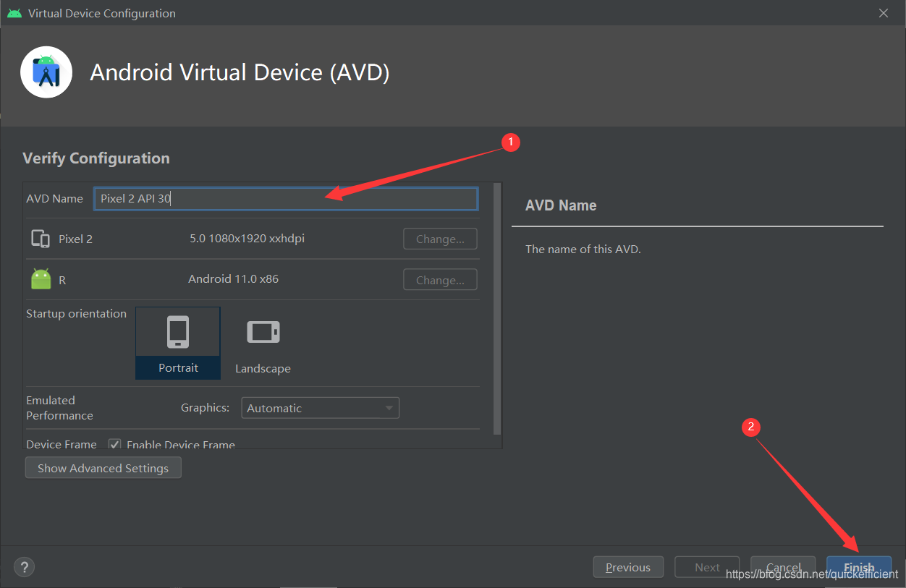Click inside the AVD Name text field
This screenshot has height=588, width=906.
285,198
